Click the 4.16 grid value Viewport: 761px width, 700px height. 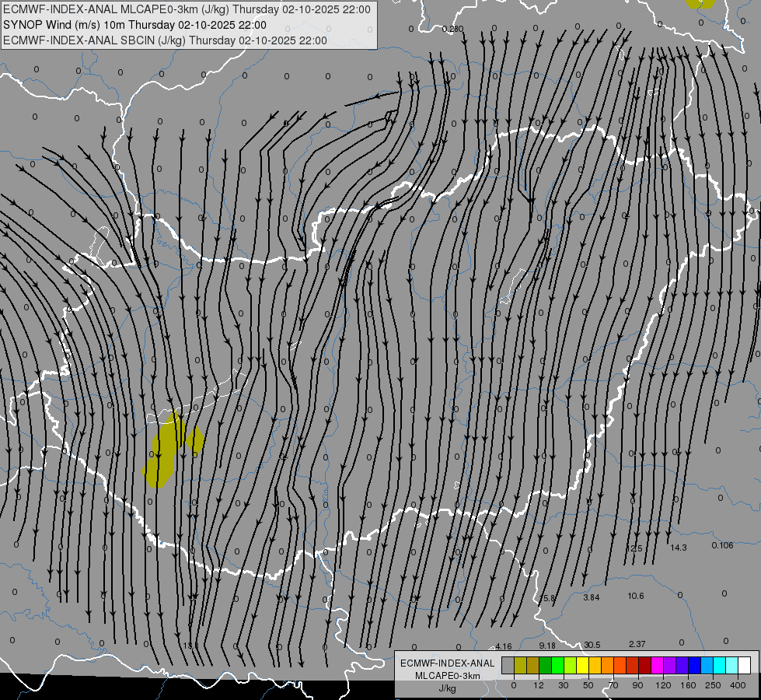pyautogui.click(x=503, y=646)
